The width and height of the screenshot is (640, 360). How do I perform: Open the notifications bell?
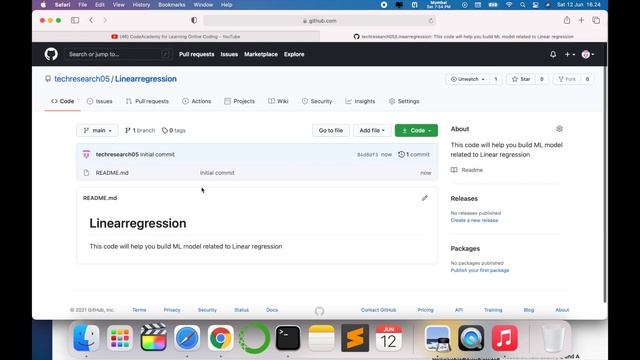(553, 54)
